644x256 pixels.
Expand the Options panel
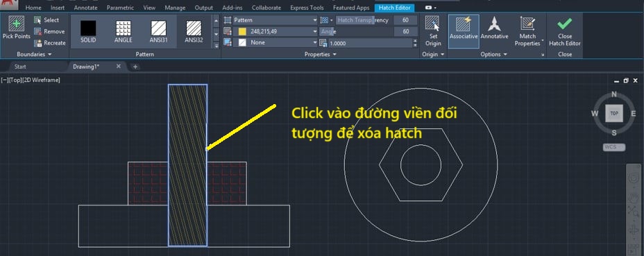coord(493,54)
